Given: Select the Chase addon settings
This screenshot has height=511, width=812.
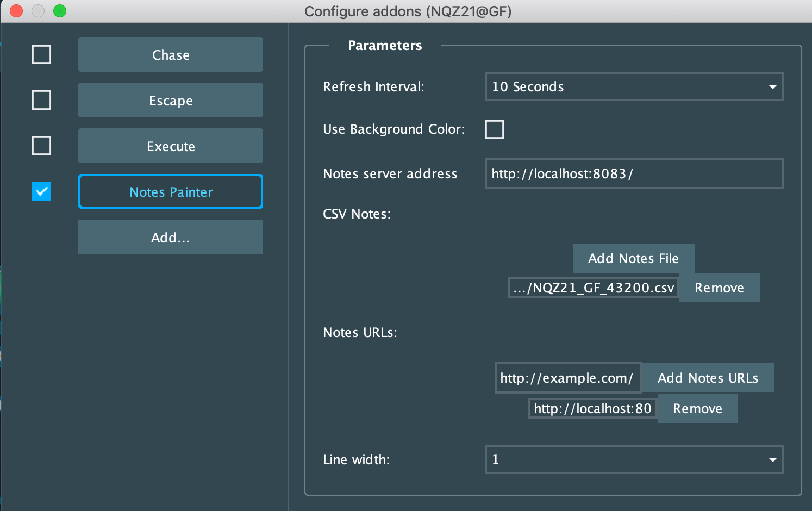Looking at the screenshot, I should (x=170, y=54).
